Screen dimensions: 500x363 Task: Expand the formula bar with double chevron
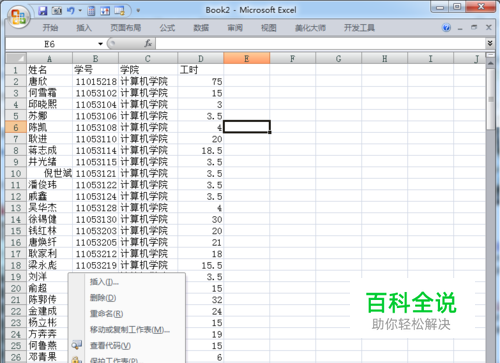click(x=490, y=43)
